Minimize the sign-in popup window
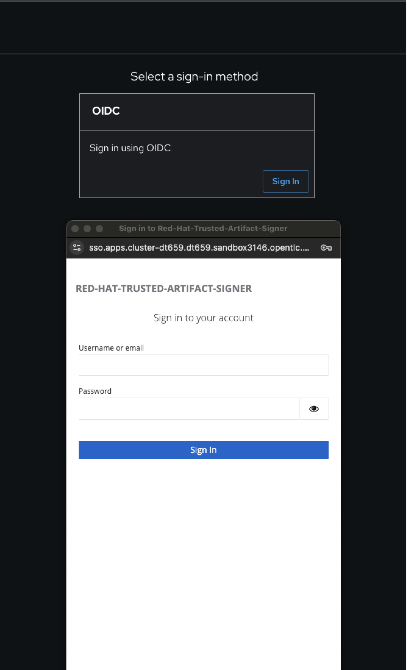Image resolution: width=407 pixels, height=670 pixels. click(87, 229)
